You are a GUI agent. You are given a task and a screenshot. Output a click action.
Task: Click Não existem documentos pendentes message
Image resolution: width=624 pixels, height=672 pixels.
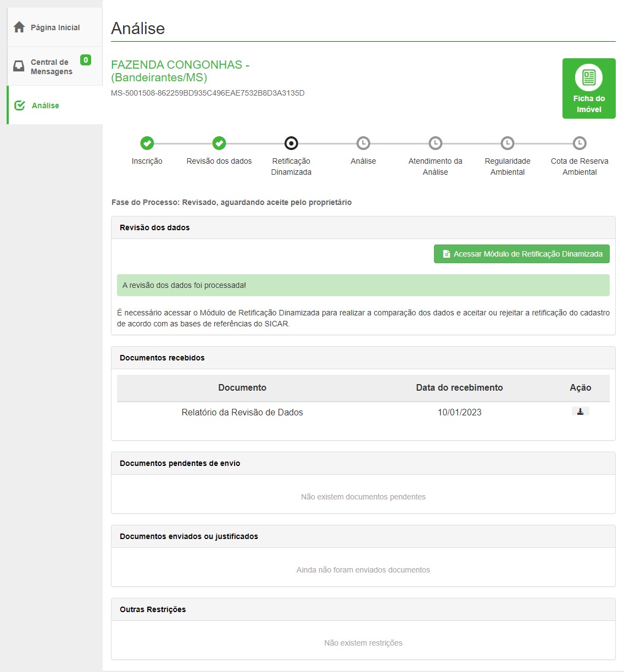pyautogui.click(x=363, y=497)
